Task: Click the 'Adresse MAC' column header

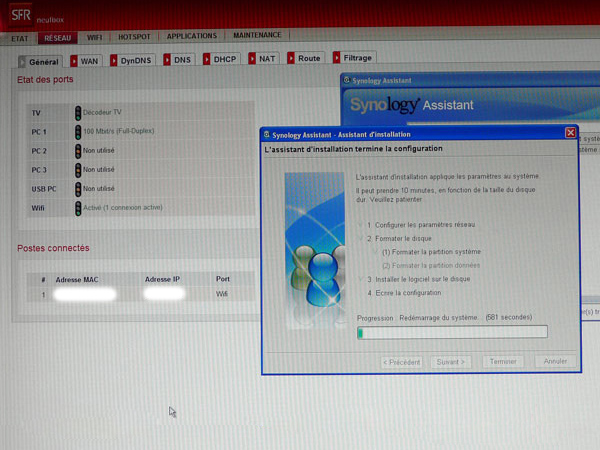Action: pos(77,280)
